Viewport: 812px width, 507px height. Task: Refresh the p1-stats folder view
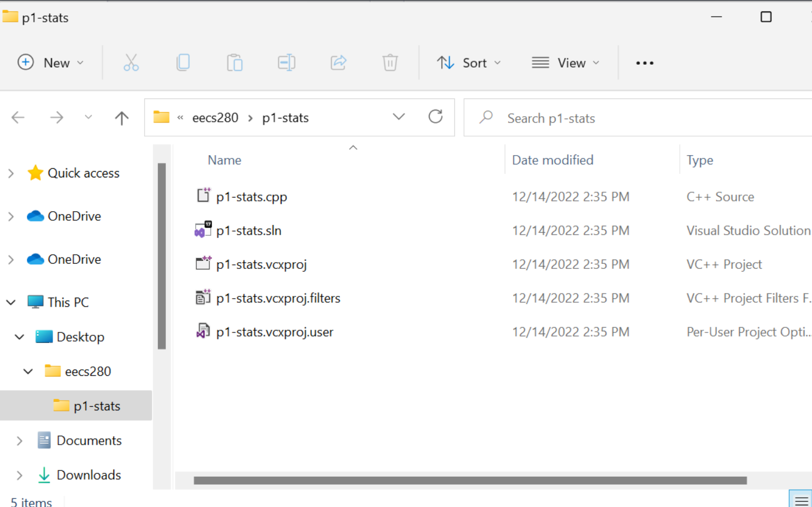[435, 117]
